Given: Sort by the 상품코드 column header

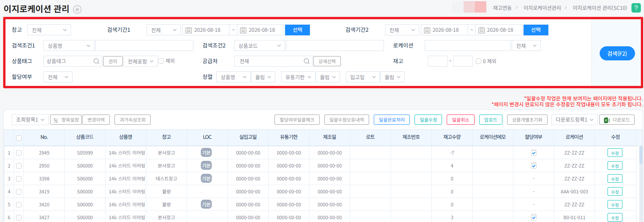Looking at the screenshot, I should tap(85, 137).
